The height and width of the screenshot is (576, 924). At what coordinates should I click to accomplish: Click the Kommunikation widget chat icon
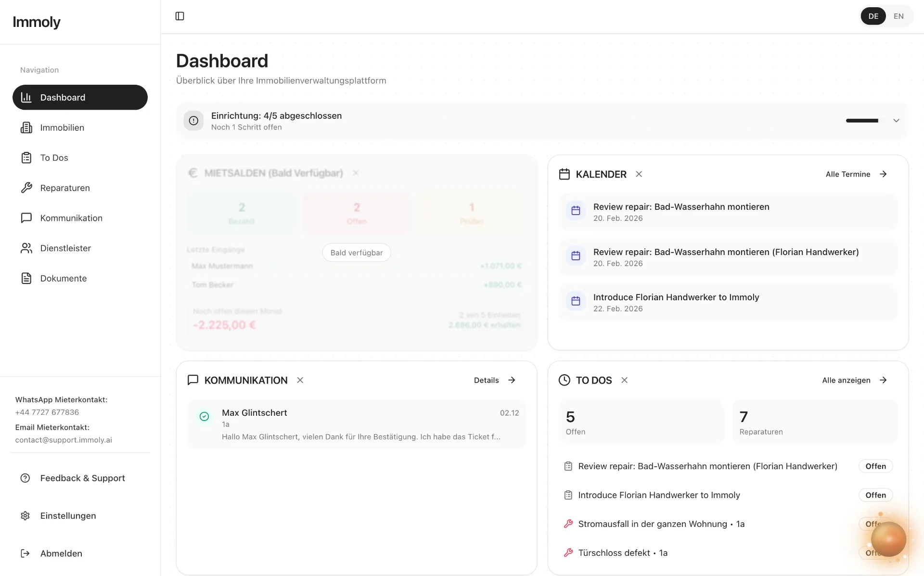[193, 380]
